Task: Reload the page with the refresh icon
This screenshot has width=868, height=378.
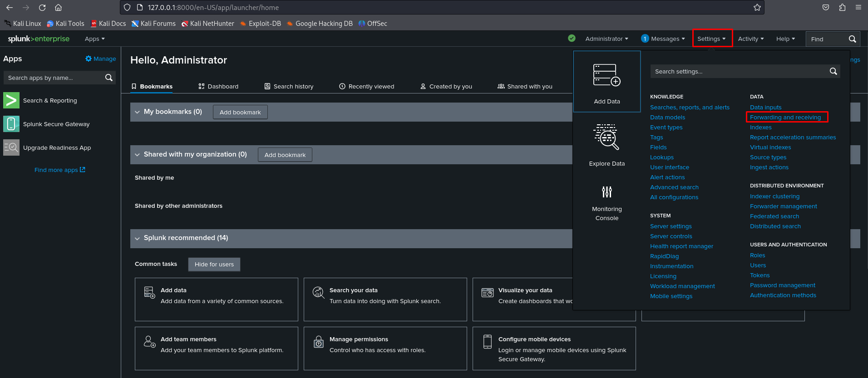Action: [x=42, y=7]
